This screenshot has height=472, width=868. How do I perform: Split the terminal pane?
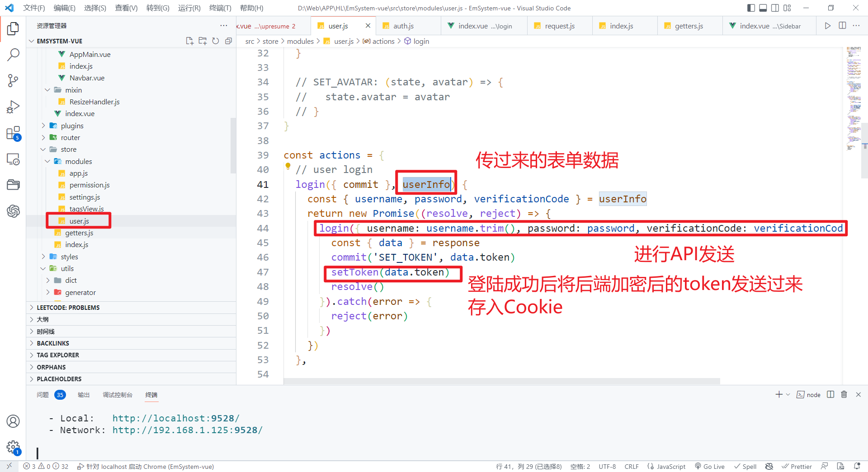pyautogui.click(x=830, y=394)
